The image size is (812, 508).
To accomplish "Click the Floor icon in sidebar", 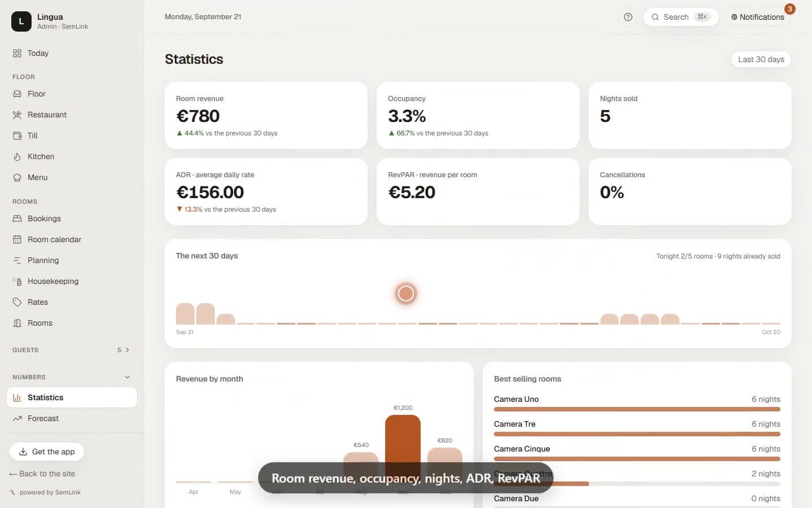I will 17,94.
